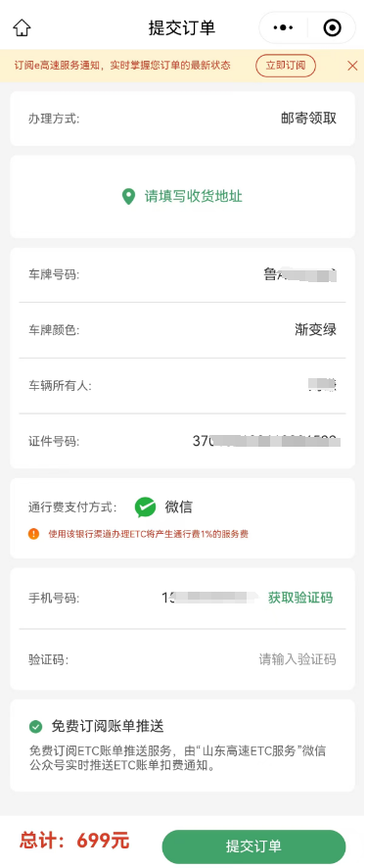Tap the circular close mini program icon
366x868 pixels.
[332, 27]
